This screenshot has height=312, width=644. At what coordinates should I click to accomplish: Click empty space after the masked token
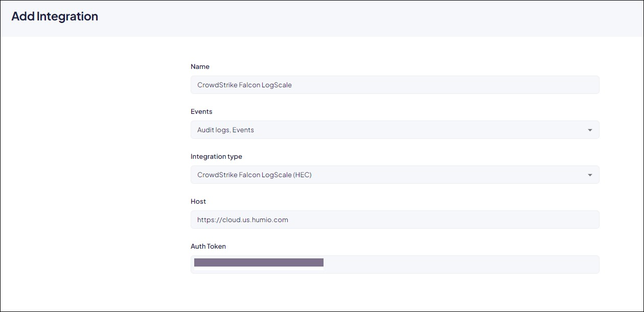pos(460,265)
